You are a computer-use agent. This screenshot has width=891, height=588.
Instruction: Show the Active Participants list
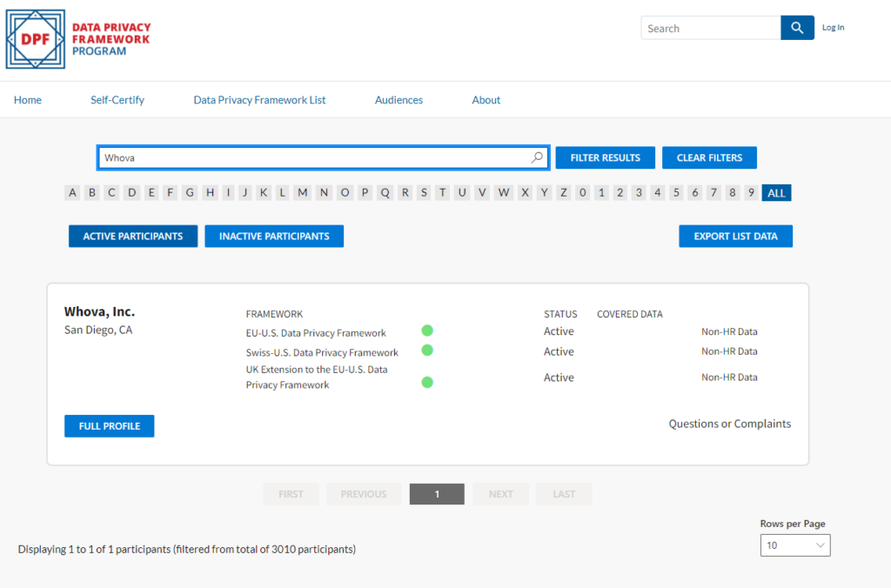pyautogui.click(x=133, y=236)
